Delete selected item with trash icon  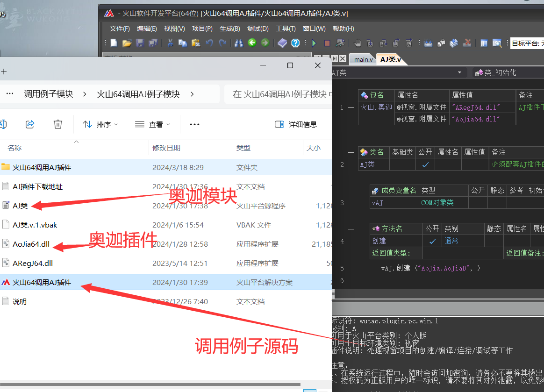pyautogui.click(x=58, y=124)
